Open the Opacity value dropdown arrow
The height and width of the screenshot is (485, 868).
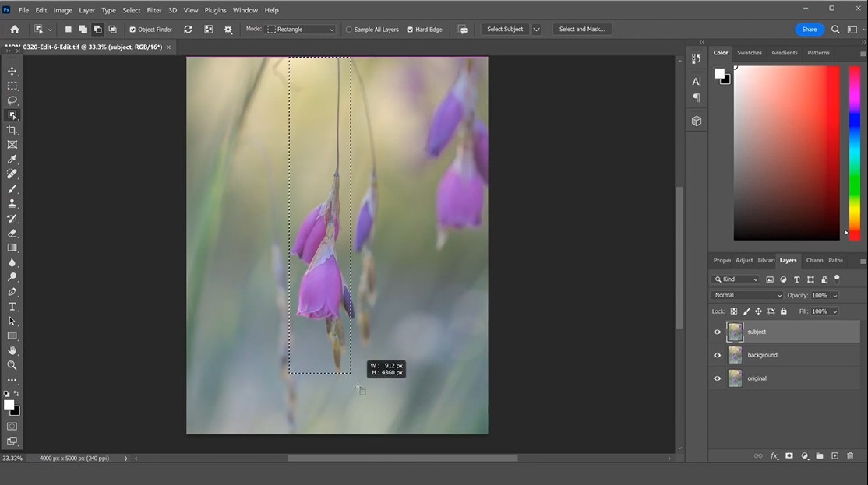pyautogui.click(x=835, y=296)
